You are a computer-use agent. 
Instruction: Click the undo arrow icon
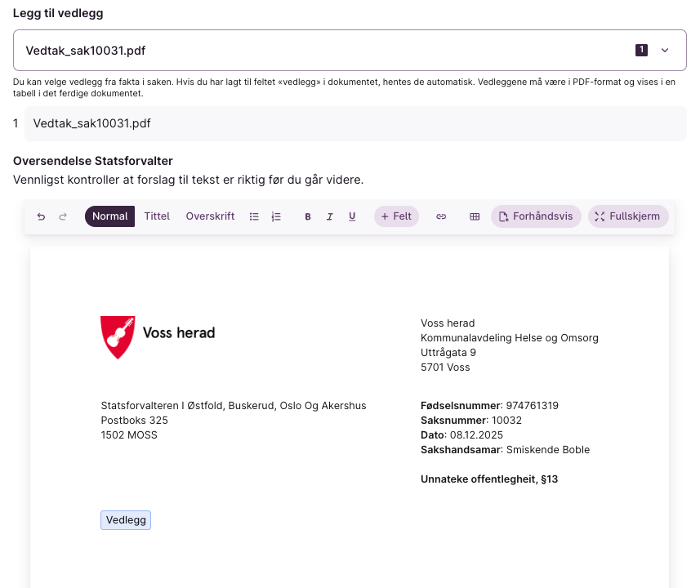pos(41,216)
